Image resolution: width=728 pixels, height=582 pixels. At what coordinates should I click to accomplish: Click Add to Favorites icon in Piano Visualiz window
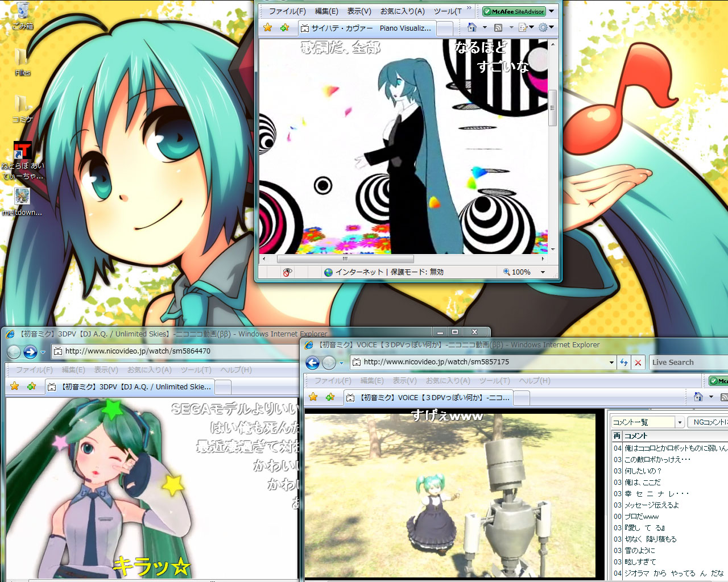(x=285, y=27)
